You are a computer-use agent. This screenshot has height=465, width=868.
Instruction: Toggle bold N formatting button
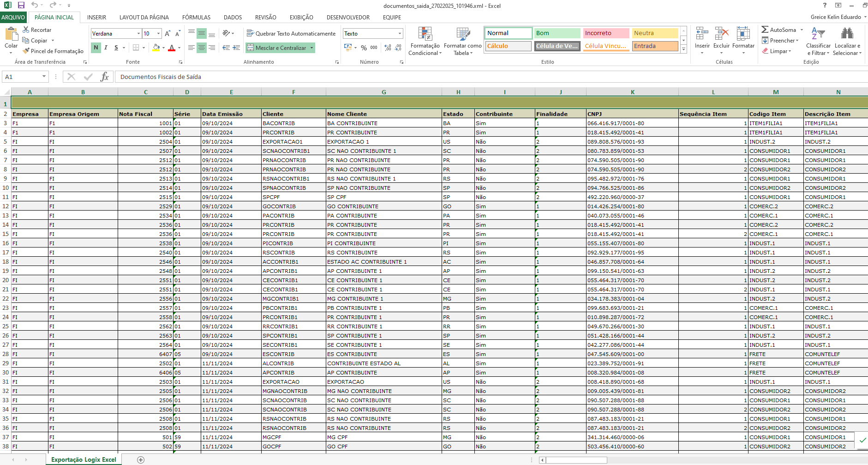tap(96, 48)
